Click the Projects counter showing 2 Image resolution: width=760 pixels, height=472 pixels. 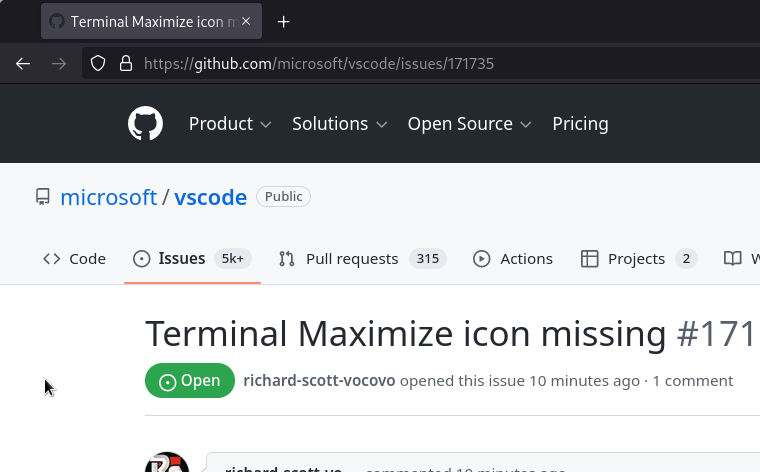(686, 259)
